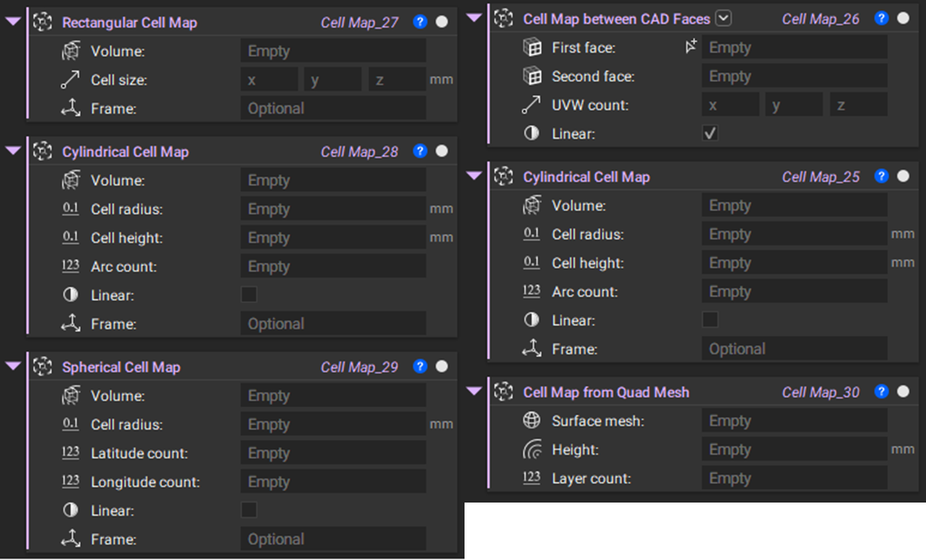Check Linear box in Cell Map_28
Image resolution: width=926 pixels, height=560 pixels.
tap(248, 295)
